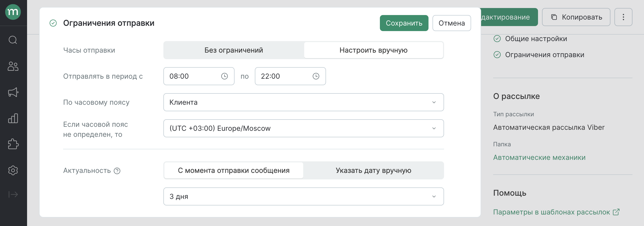Select Без ограничений for sending hours

[234, 50]
